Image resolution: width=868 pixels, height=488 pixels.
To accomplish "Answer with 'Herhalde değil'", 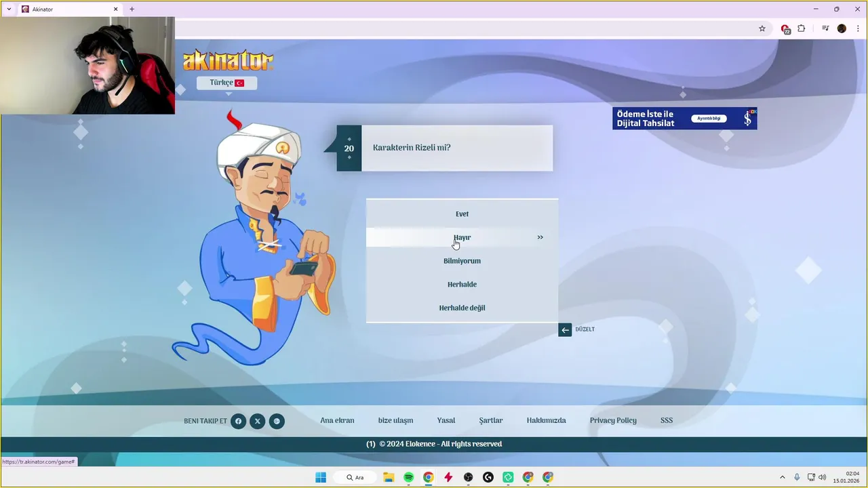I will click(x=462, y=308).
